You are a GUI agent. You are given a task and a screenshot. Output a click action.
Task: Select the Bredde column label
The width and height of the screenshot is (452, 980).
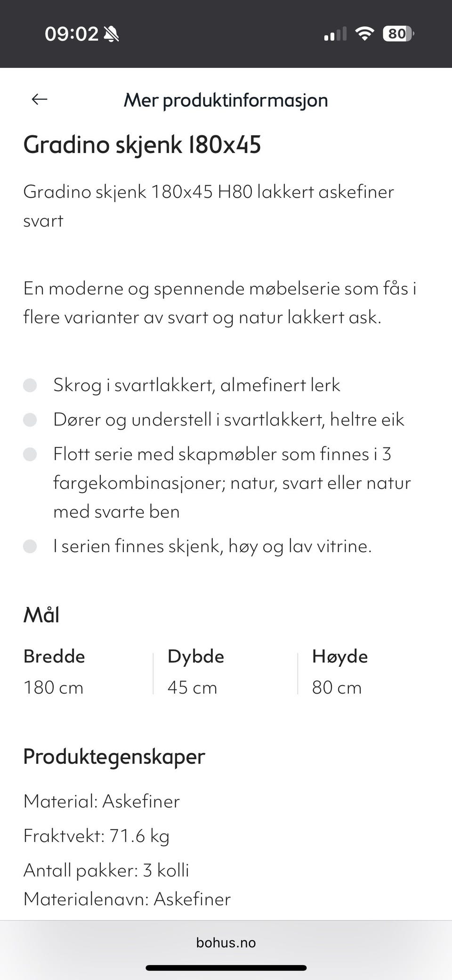54,656
